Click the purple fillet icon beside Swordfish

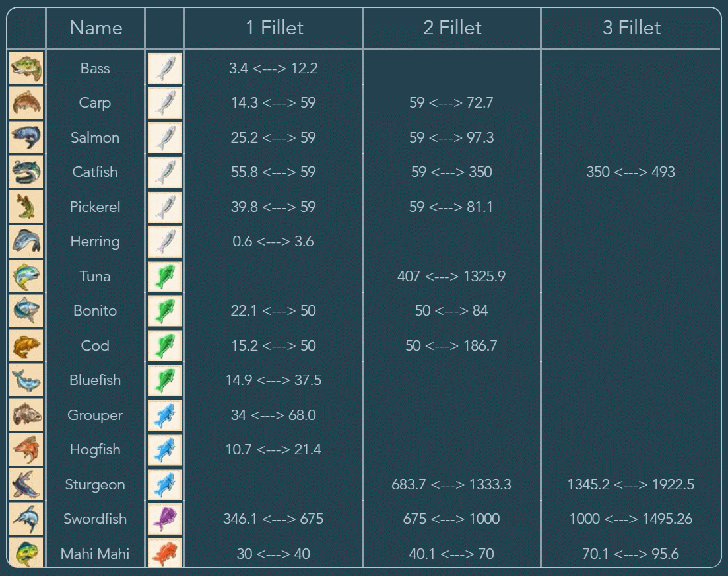pos(164,519)
